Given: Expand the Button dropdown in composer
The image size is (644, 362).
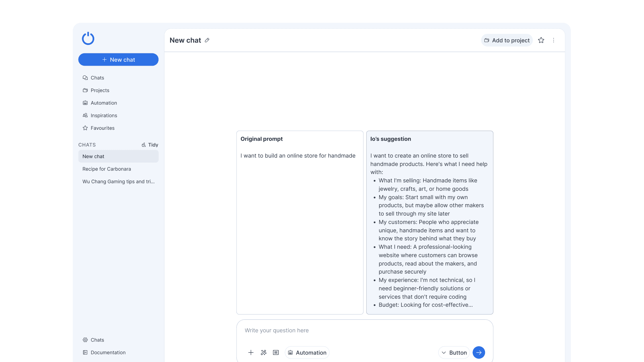Looking at the screenshot, I should 454,352.
